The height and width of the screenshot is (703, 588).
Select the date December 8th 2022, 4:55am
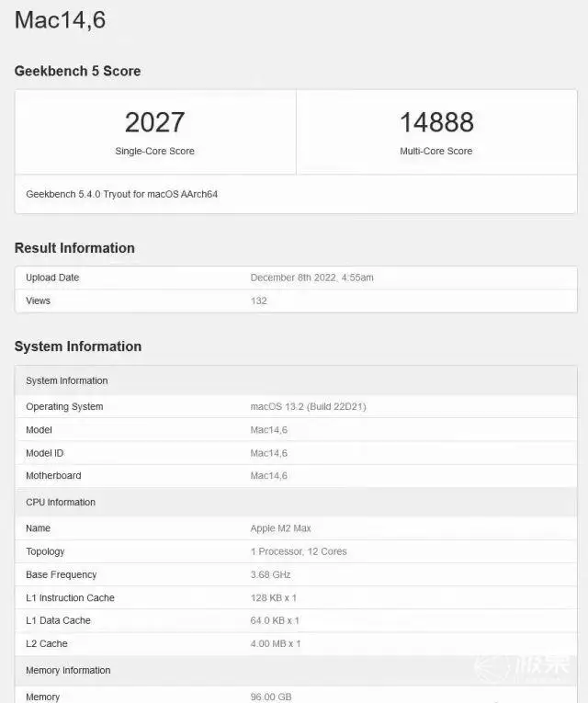point(312,278)
